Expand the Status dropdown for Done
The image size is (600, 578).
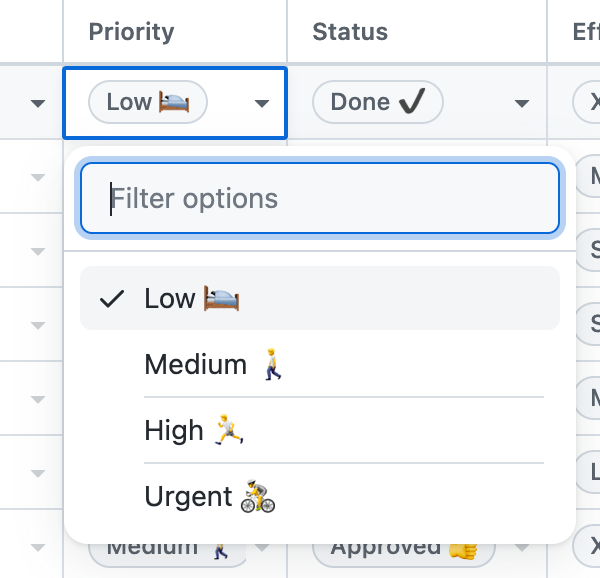point(521,103)
